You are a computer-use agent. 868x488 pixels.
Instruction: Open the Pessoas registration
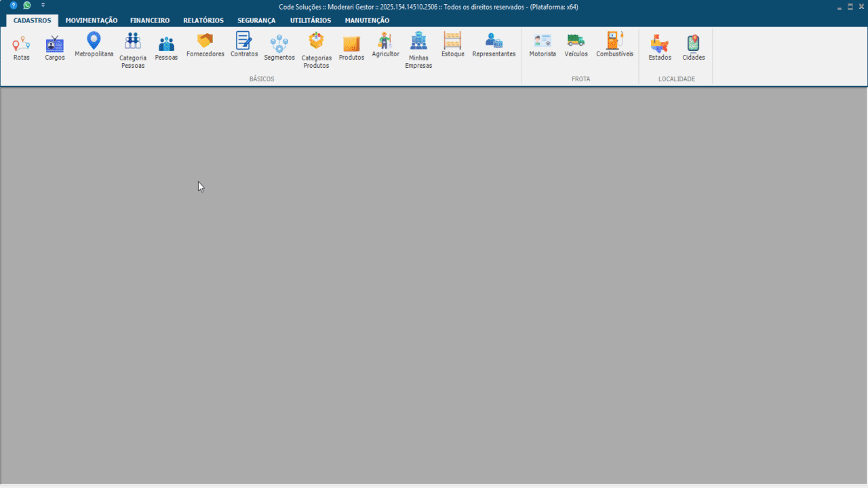(166, 49)
